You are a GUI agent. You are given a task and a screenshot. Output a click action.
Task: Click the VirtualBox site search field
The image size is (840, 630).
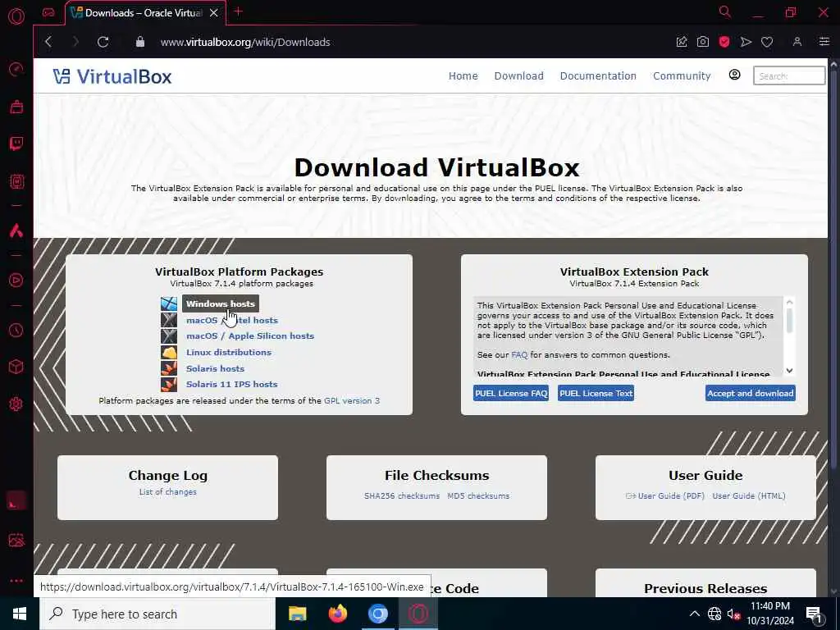[x=789, y=75]
